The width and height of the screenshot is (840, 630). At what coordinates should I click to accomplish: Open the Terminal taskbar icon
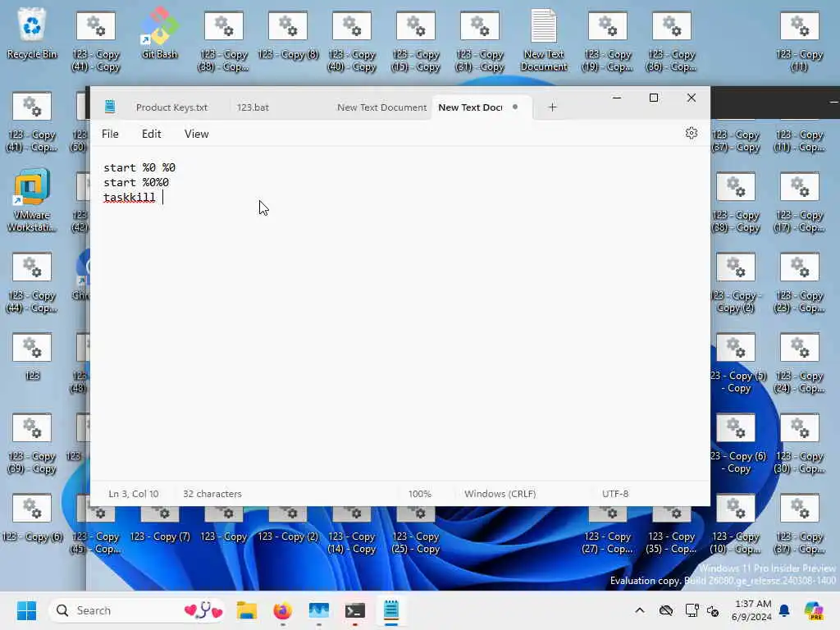tap(354, 610)
